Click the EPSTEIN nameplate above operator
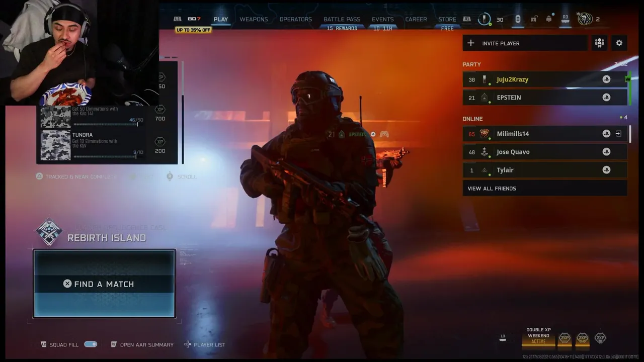This screenshot has height=362, width=644. coord(358,134)
